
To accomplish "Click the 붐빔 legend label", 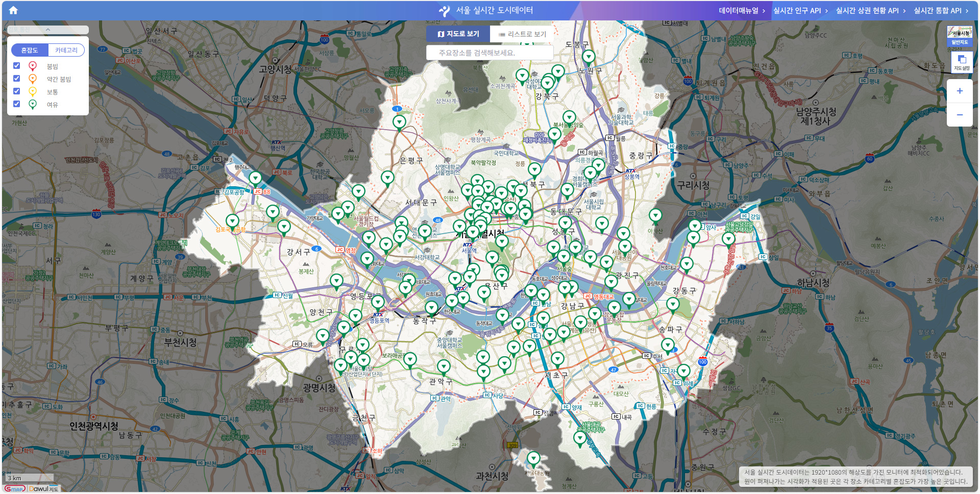I will point(53,66).
